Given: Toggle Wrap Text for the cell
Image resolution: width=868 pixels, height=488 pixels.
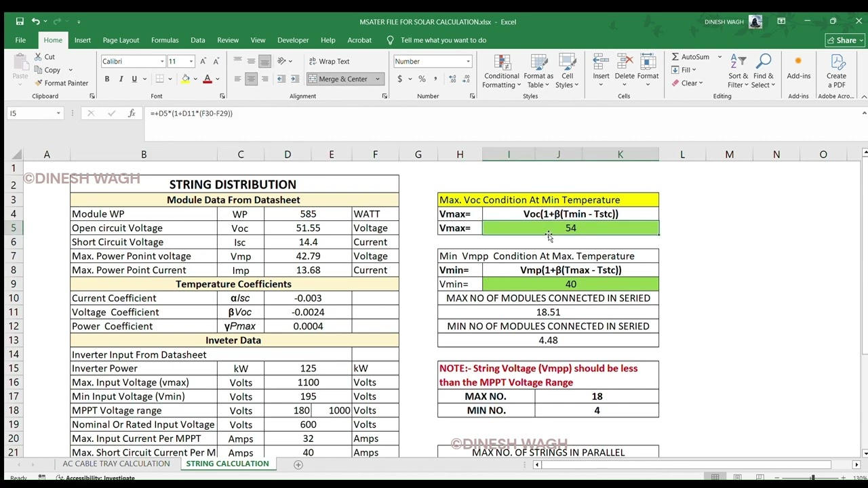Looking at the screenshot, I should pyautogui.click(x=329, y=61).
